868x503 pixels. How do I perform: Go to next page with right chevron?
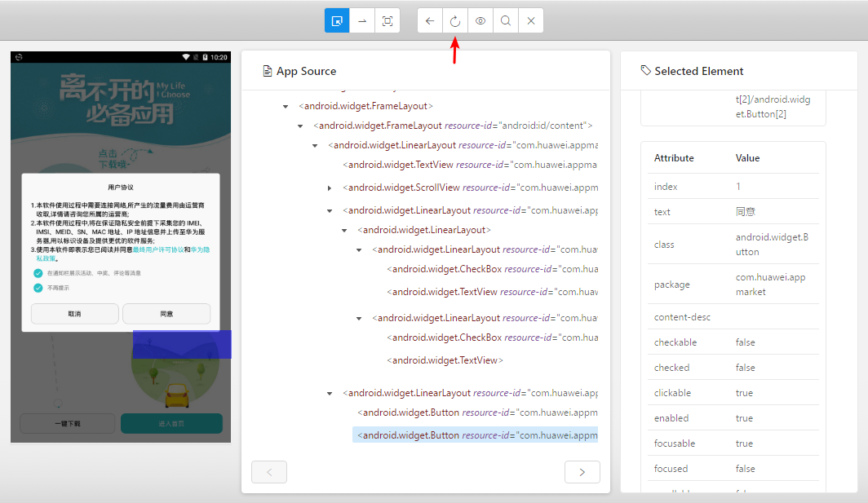point(582,472)
